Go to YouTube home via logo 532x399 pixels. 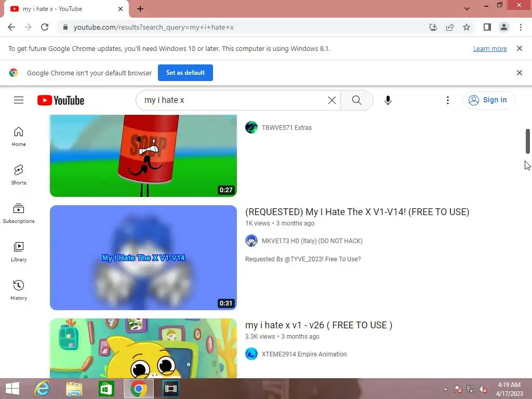pos(61,100)
